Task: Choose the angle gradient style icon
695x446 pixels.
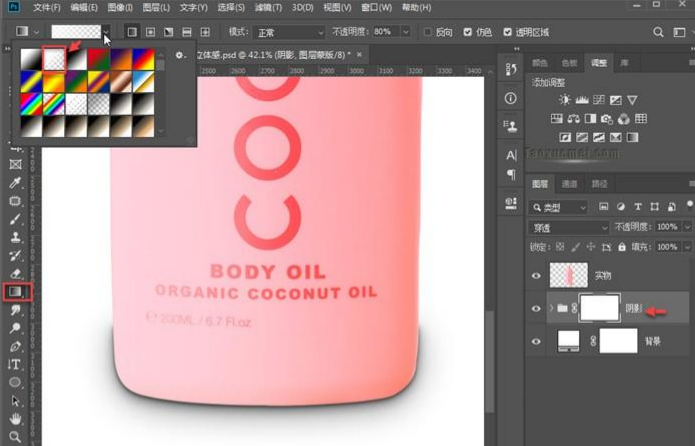Action: [168, 32]
